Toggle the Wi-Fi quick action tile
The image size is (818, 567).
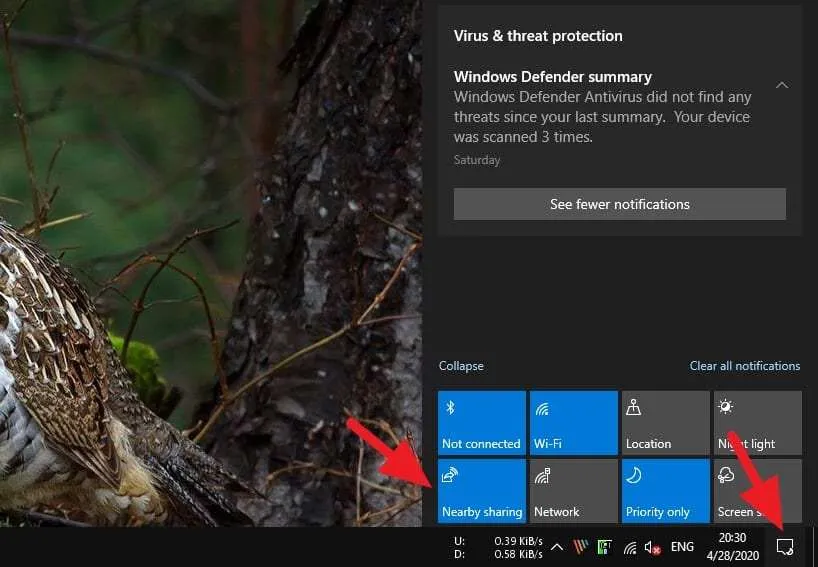[574, 423]
